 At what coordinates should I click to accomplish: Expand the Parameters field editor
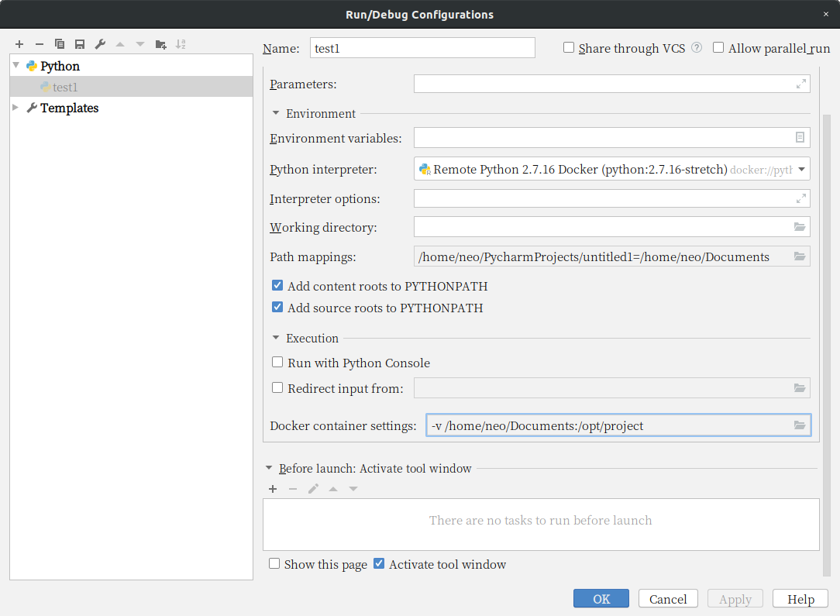[801, 84]
